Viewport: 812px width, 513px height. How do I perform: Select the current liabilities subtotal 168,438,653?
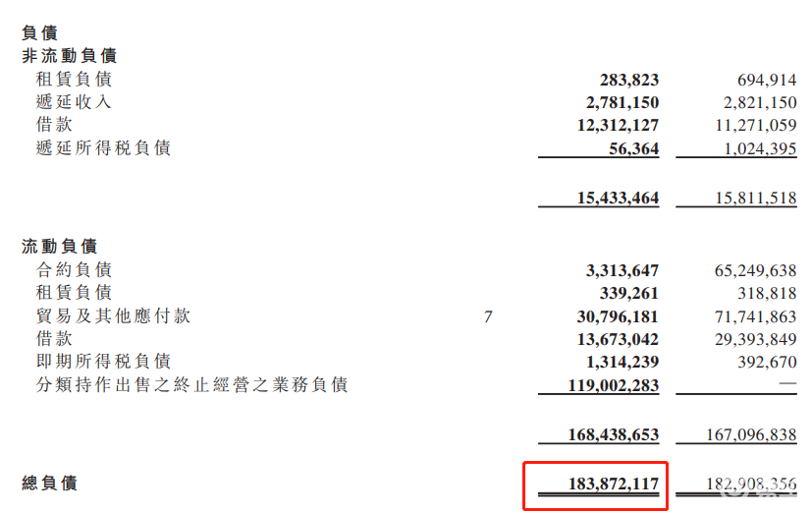pyautogui.click(x=614, y=434)
